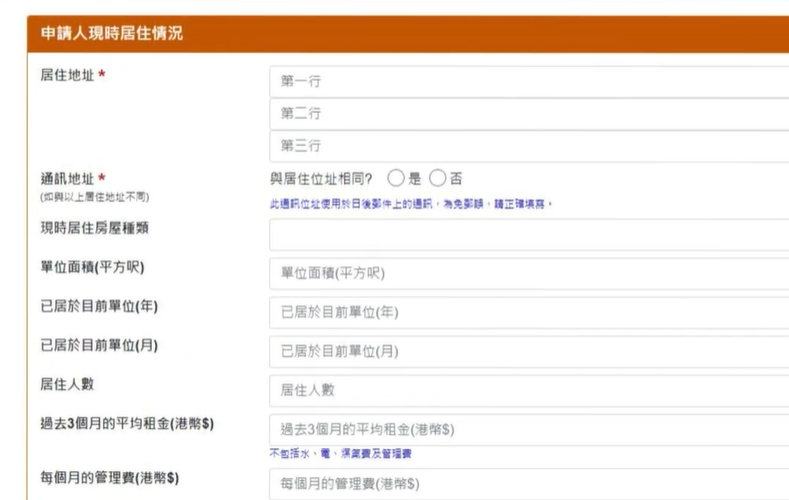Click the 通訊地址 field label
789x500 pixels.
[x=68, y=178]
